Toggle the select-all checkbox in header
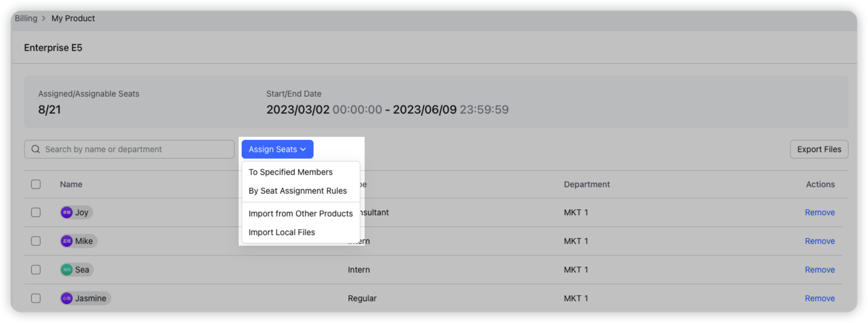The width and height of the screenshot is (868, 323). [36, 184]
